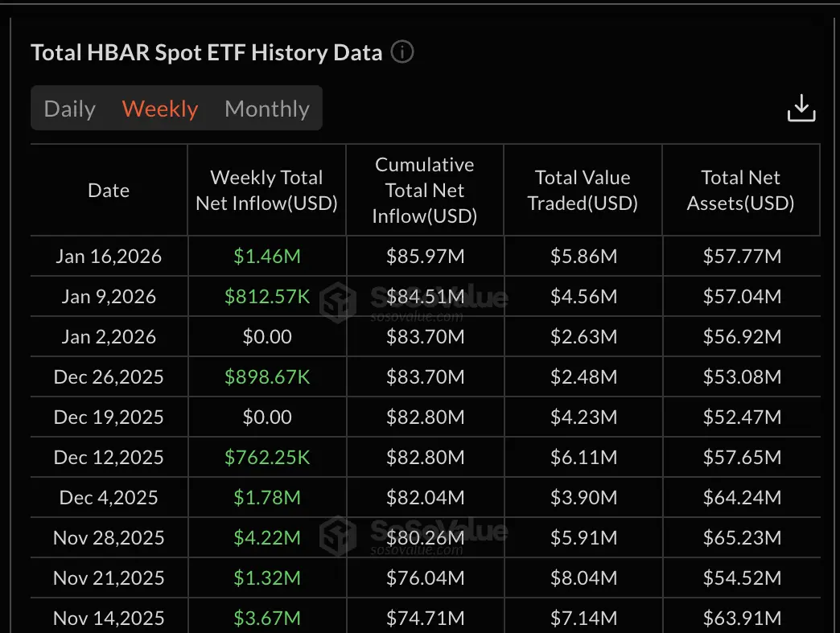Select the Total HBAR Spot ETF History Data title
The width and height of the screenshot is (840, 633).
coord(206,51)
